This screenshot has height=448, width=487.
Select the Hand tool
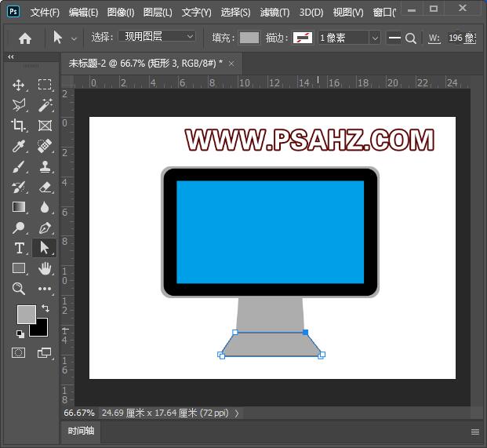pos(45,268)
